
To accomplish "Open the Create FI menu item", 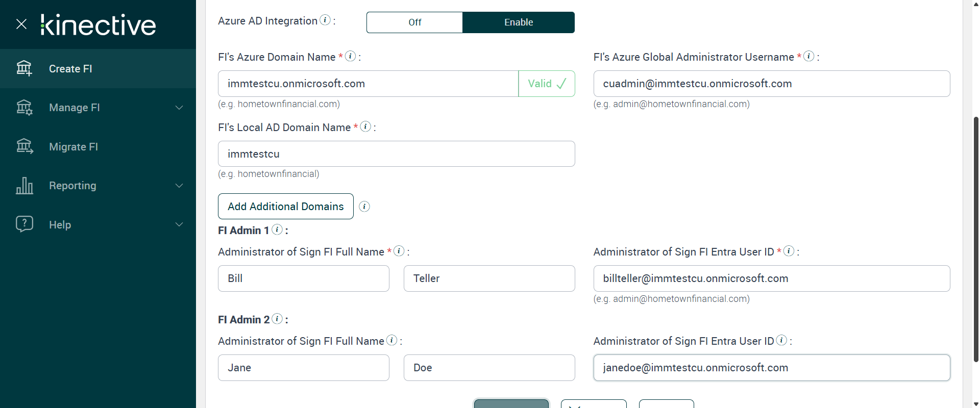I will coord(70,69).
